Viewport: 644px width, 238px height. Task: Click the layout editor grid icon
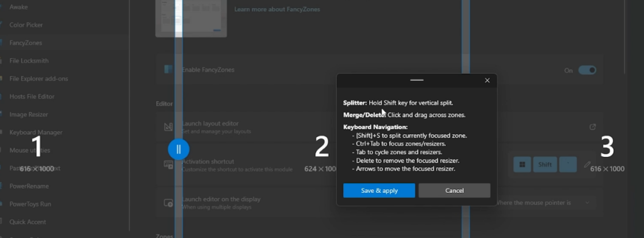click(169, 127)
